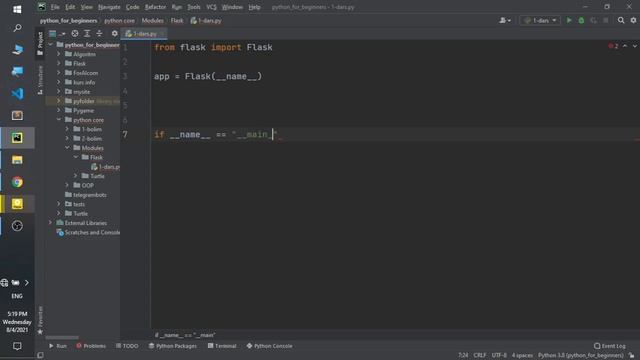Toggle the Favorites tool window side tab
The image size is (640, 360).
tap(40, 320)
